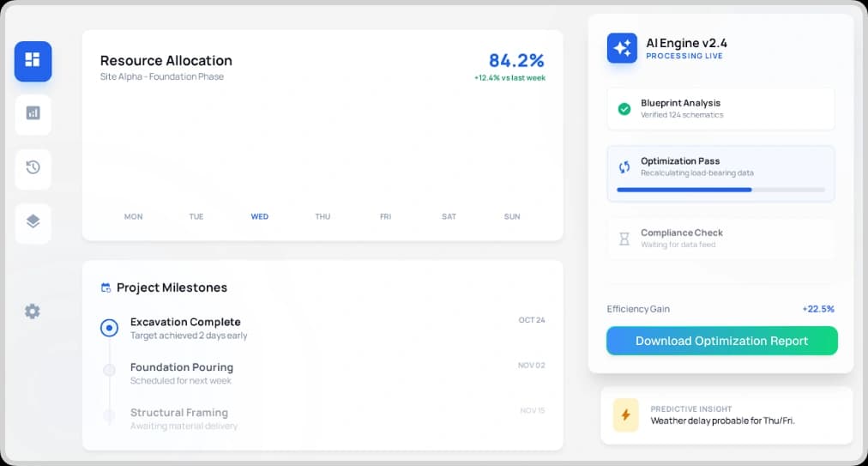868x466 pixels.
Task: Click the 'Excavation Complete' title
Action: (185, 322)
